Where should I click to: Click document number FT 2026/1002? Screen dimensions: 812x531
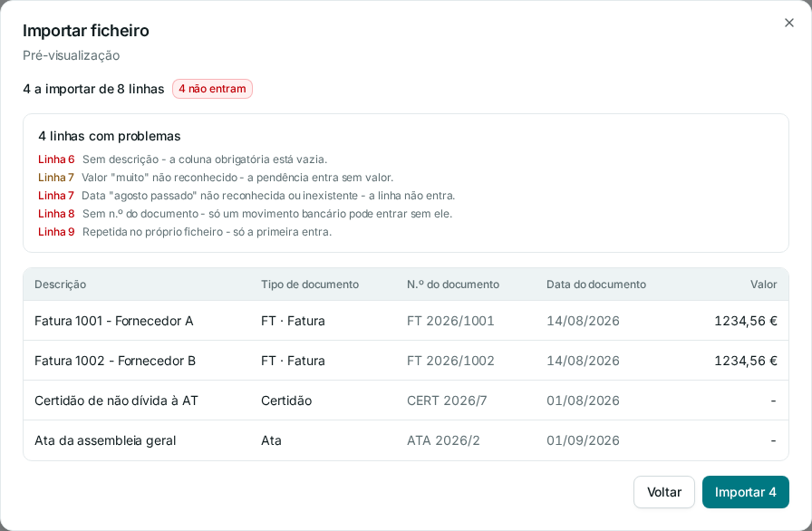[450, 361]
